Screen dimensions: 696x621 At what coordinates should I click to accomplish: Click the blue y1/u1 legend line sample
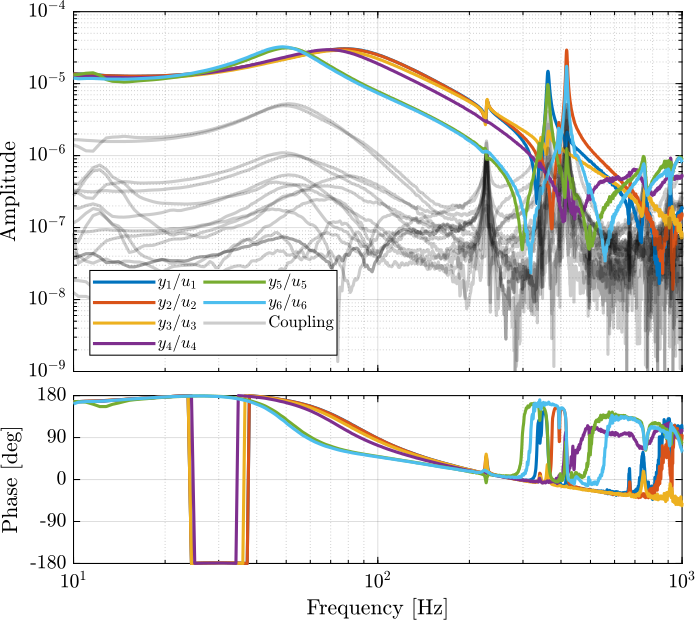[124, 282]
